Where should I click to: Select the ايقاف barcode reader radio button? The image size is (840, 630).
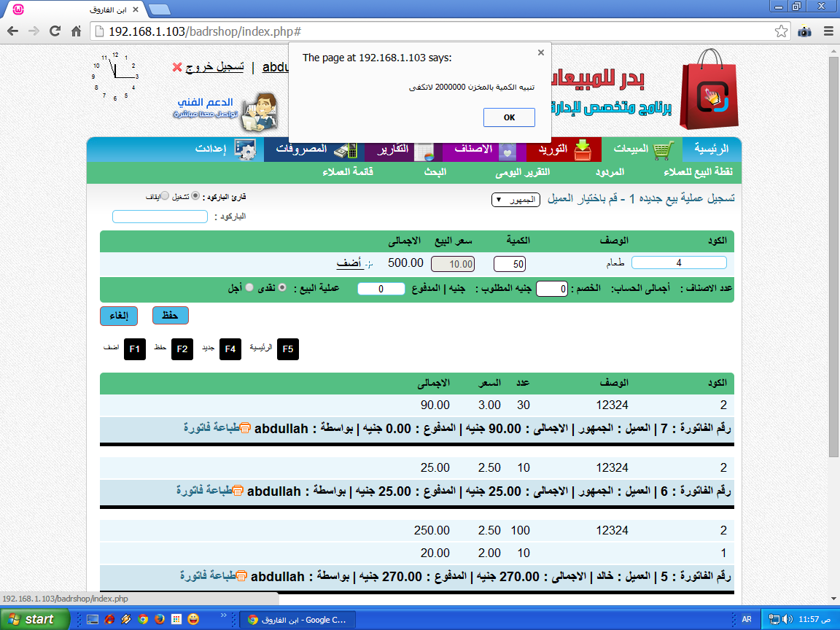164,196
